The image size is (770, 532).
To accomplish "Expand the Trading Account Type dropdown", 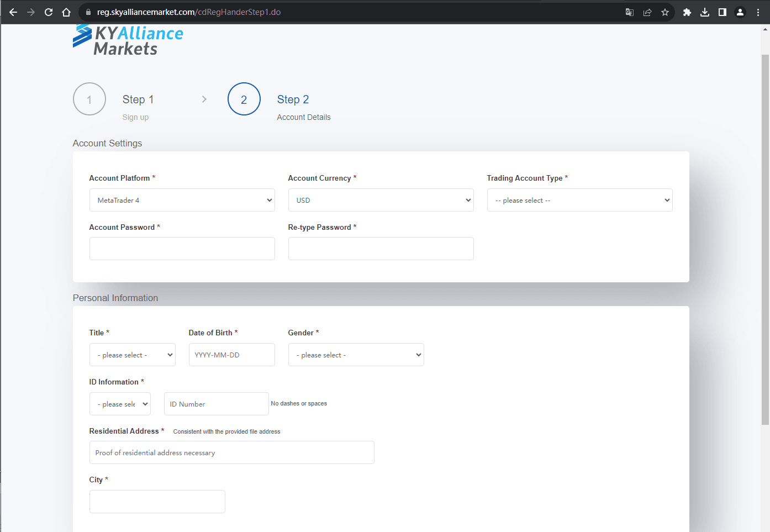I will tap(580, 200).
